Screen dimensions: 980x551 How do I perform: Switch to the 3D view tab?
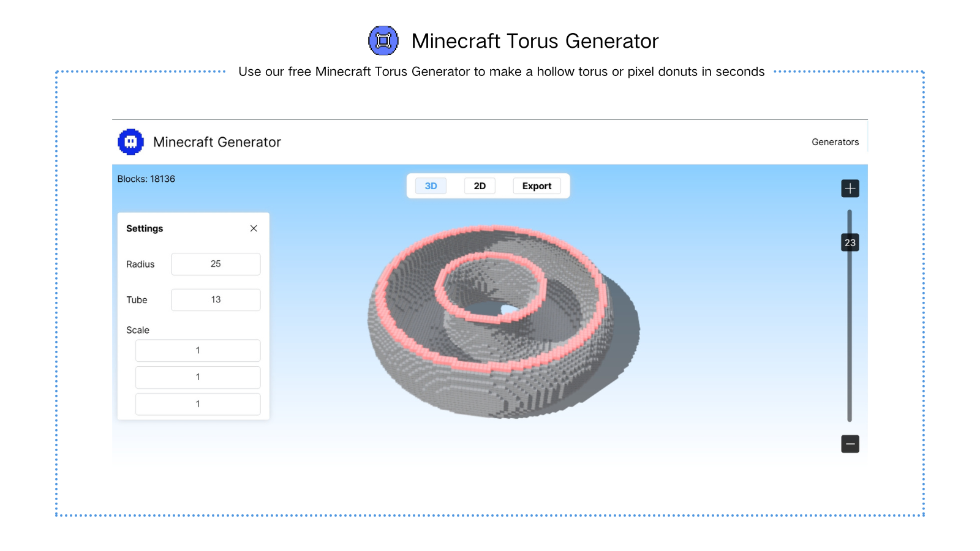(431, 186)
